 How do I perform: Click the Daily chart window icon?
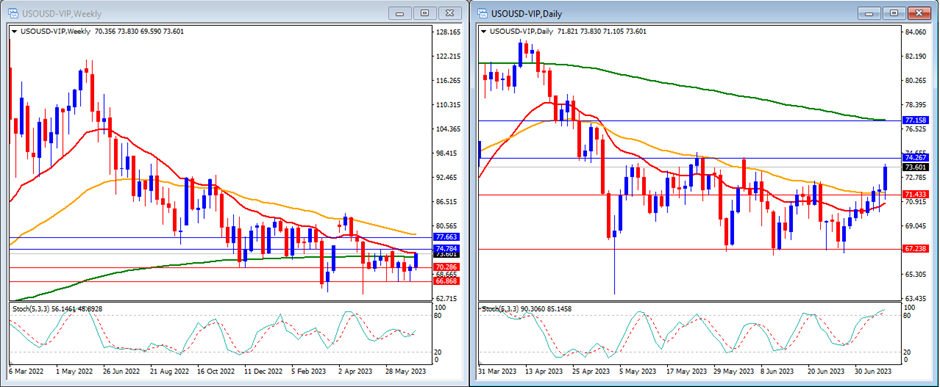click(482, 13)
